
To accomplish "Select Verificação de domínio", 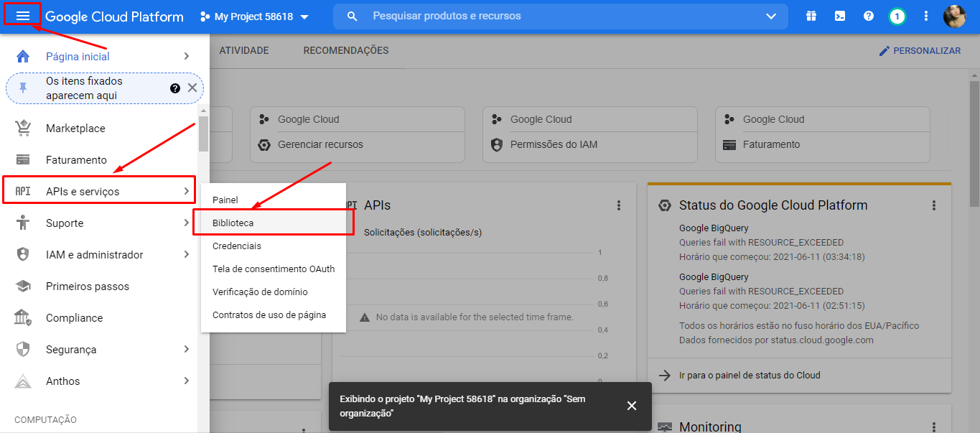I will click(x=274, y=292).
